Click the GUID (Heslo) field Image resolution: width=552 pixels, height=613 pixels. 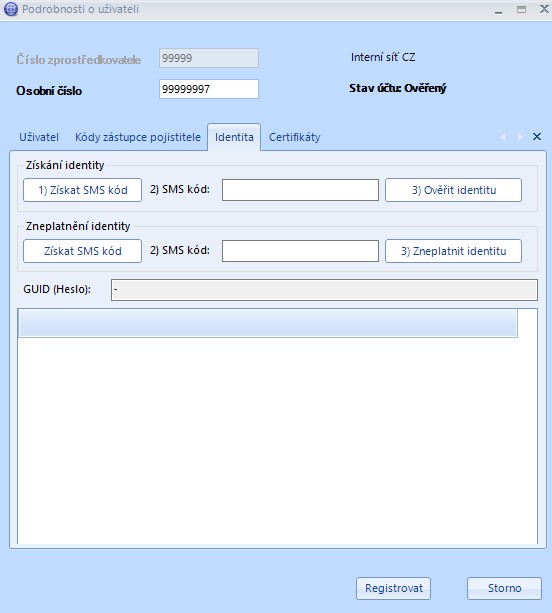[x=324, y=290]
